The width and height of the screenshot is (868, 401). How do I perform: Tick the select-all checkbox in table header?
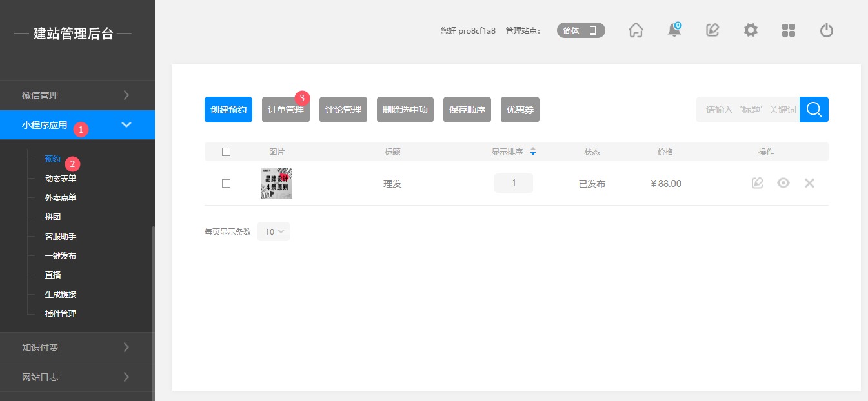(226, 152)
